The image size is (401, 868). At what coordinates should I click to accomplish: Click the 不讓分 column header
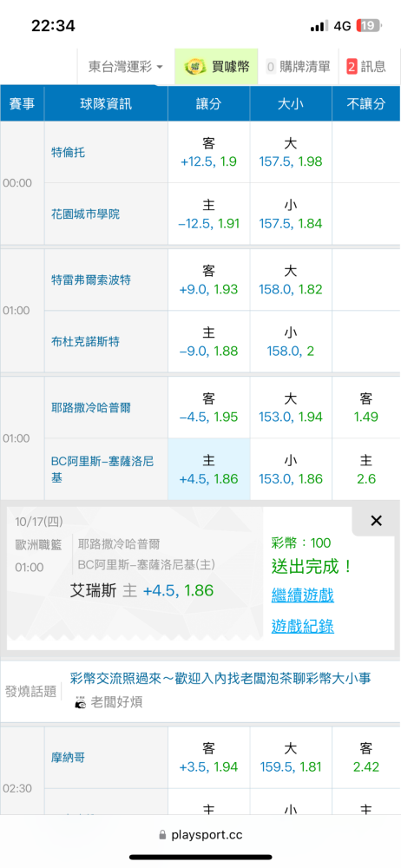[x=366, y=103]
